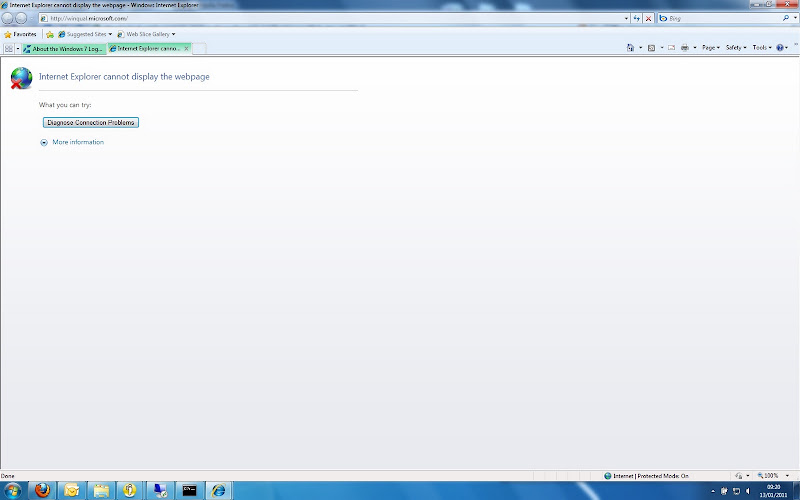Click the Print icon in command bar
Screen dimensions: 800x500
pyautogui.click(x=685, y=47)
